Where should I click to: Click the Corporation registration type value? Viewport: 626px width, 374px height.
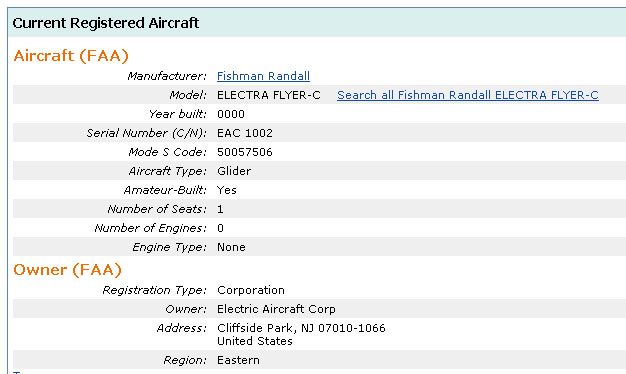coord(251,290)
